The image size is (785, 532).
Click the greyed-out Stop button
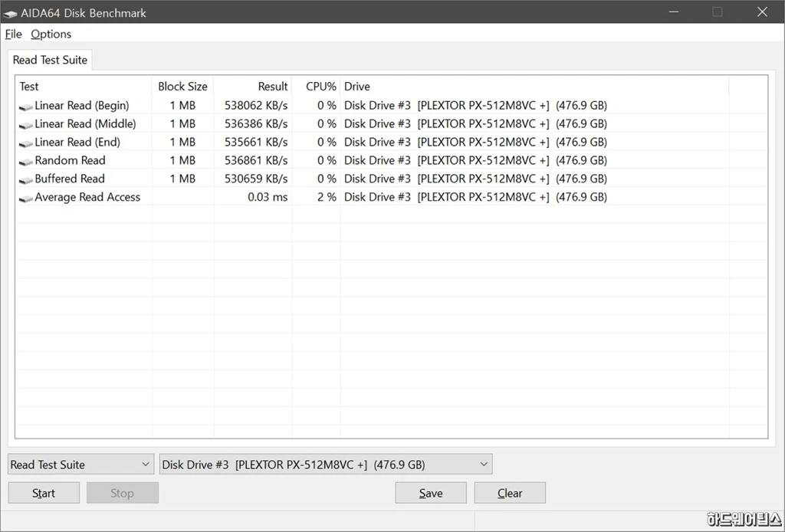click(122, 493)
